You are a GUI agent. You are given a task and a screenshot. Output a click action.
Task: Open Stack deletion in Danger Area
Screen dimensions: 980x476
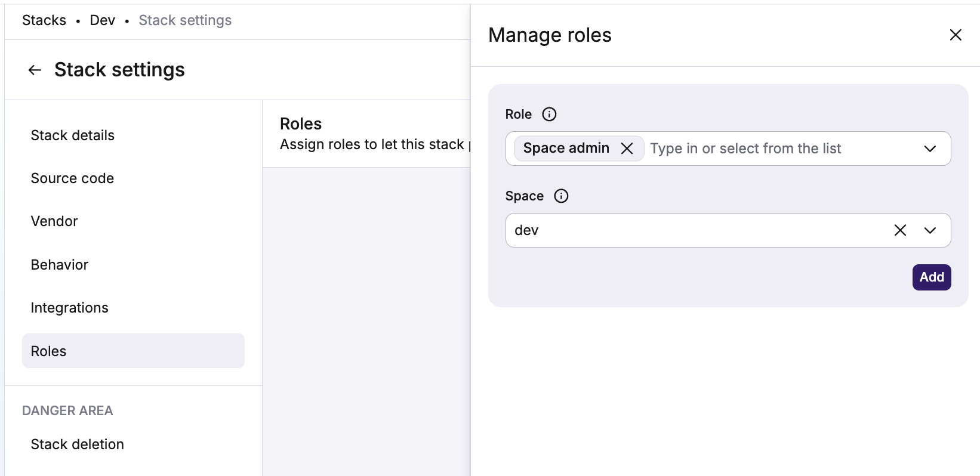coord(78,444)
